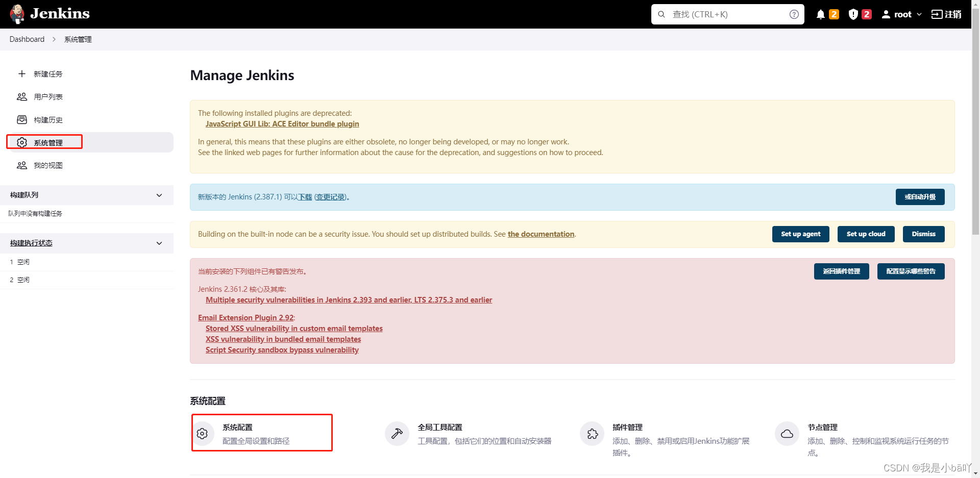Open Script Security sandbox bypass vulnerability link
980x478 pixels.
click(282, 350)
